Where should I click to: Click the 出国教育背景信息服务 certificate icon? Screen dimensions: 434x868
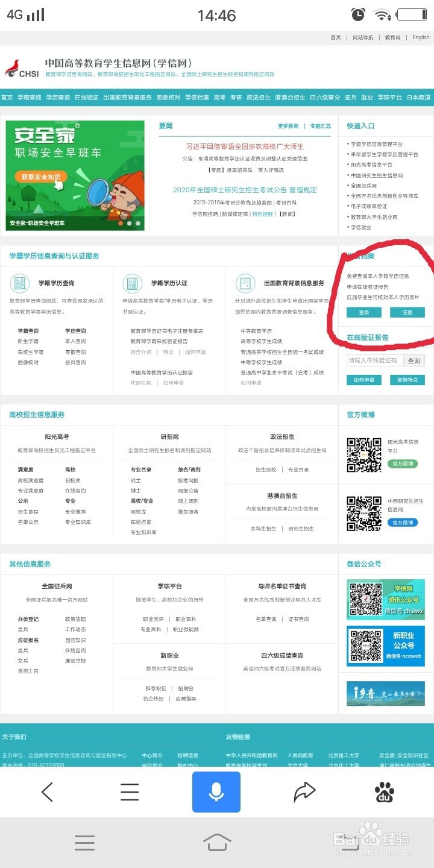[x=245, y=283]
